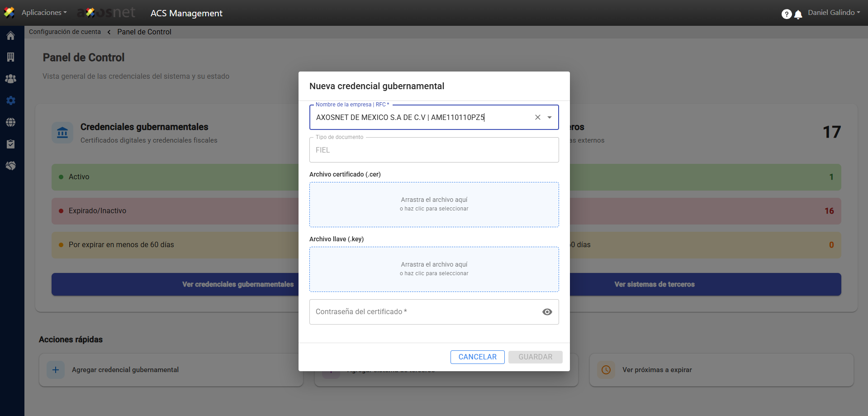Open the Aplicaciones dropdown menu
868x416 pixels.
tap(44, 13)
